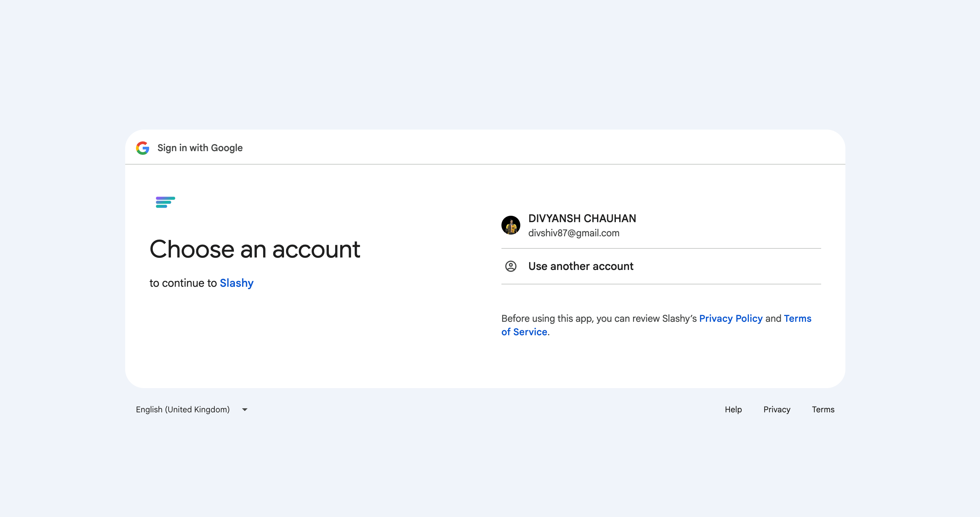The height and width of the screenshot is (517, 980).
Task: Select the DIVYANSH CHAUHAN profile picture
Action: coord(511,225)
